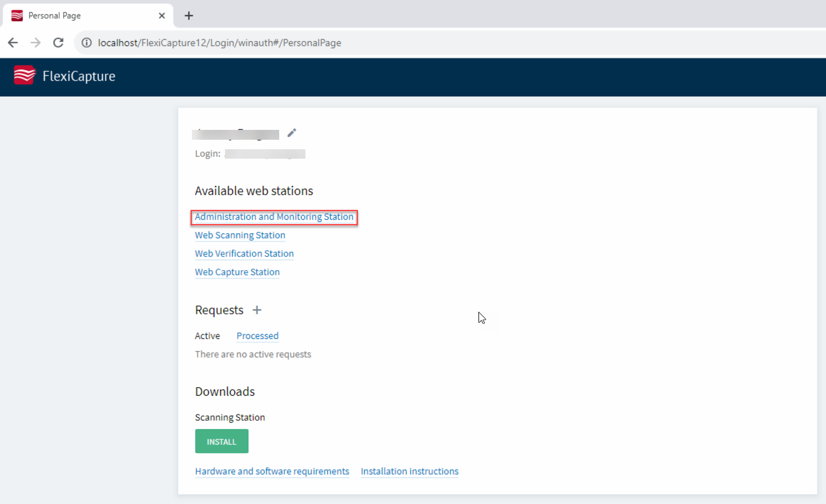Click the site information icon in address bar
The width and height of the screenshot is (826, 504).
[86, 43]
